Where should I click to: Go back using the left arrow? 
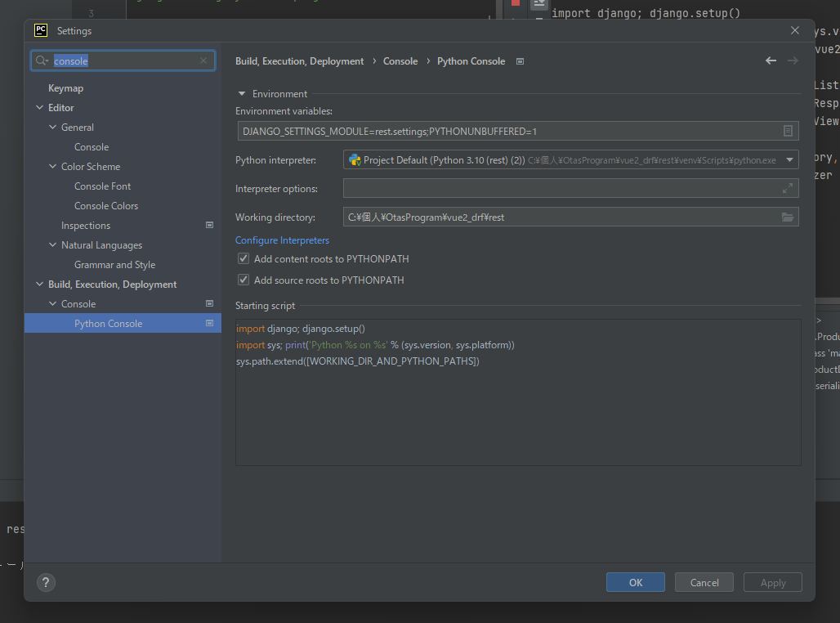[771, 61]
